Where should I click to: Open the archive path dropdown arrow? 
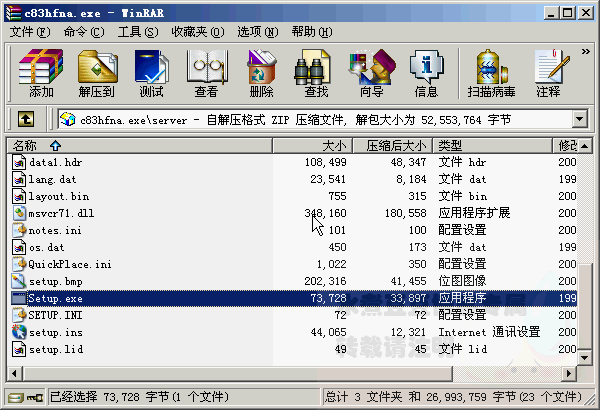coord(580,119)
